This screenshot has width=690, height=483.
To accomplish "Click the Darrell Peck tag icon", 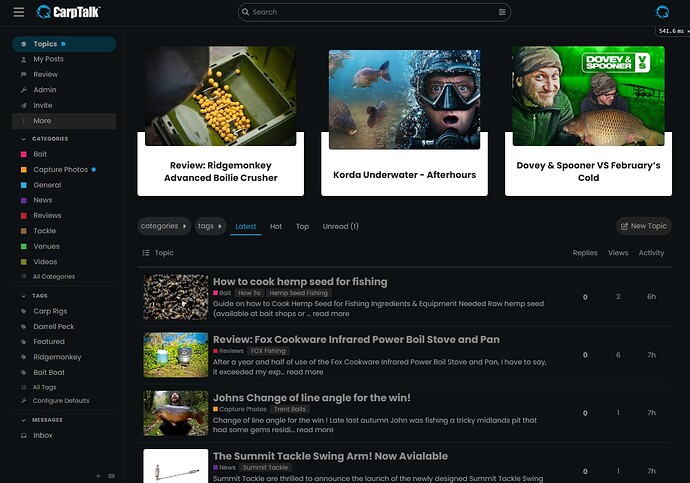I will (x=24, y=327).
